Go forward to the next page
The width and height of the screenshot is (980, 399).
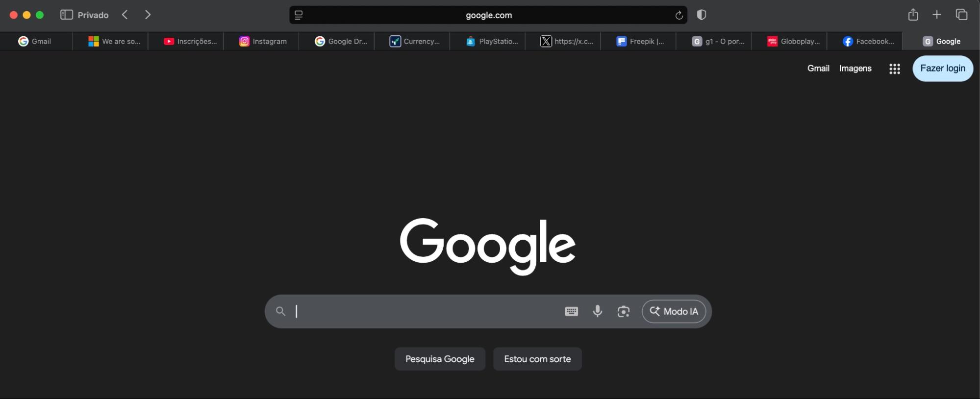pos(148,15)
